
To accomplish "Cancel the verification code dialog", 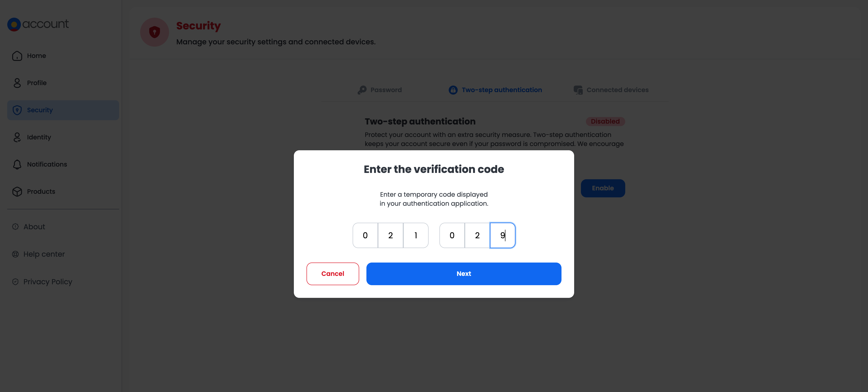I will point(333,274).
